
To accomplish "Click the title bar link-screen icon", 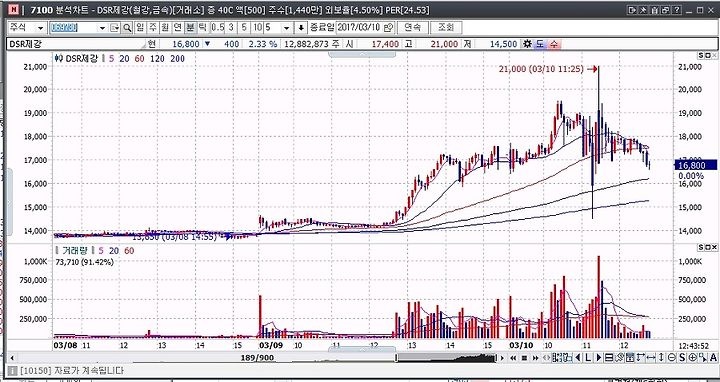I will [632, 10].
